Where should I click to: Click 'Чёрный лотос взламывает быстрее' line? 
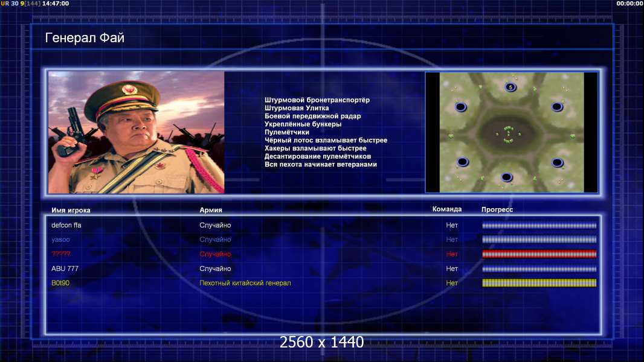click(x=326, y=140)
